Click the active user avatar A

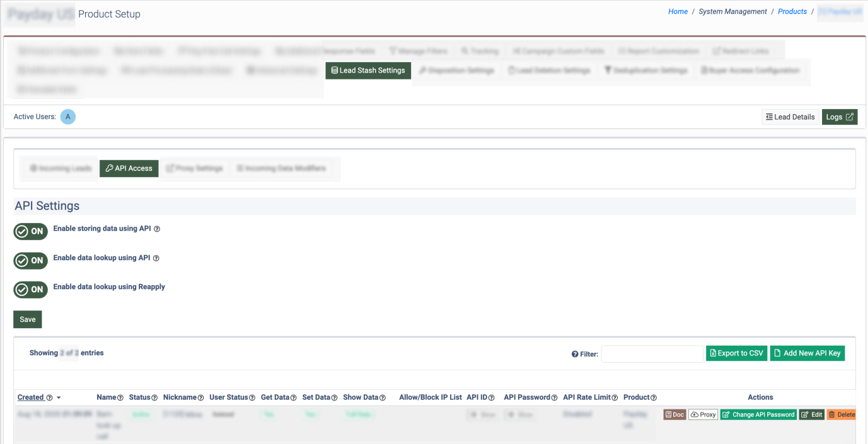(68, 117)
